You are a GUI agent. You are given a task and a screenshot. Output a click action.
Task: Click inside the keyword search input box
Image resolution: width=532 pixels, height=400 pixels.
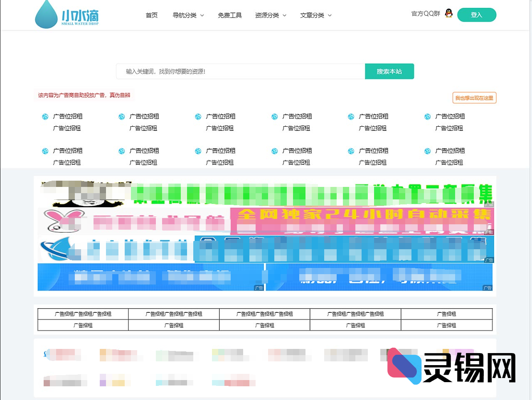[241, 71]
